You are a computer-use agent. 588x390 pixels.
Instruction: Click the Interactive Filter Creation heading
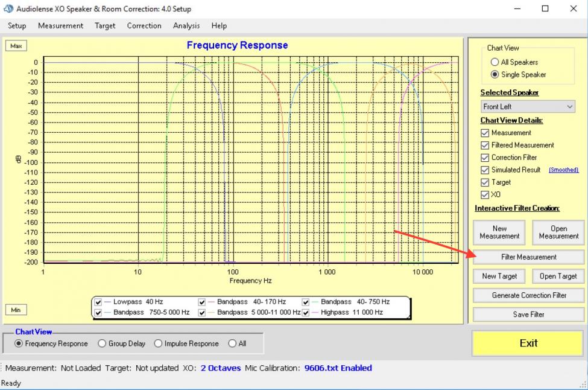[x=517, y=208]
